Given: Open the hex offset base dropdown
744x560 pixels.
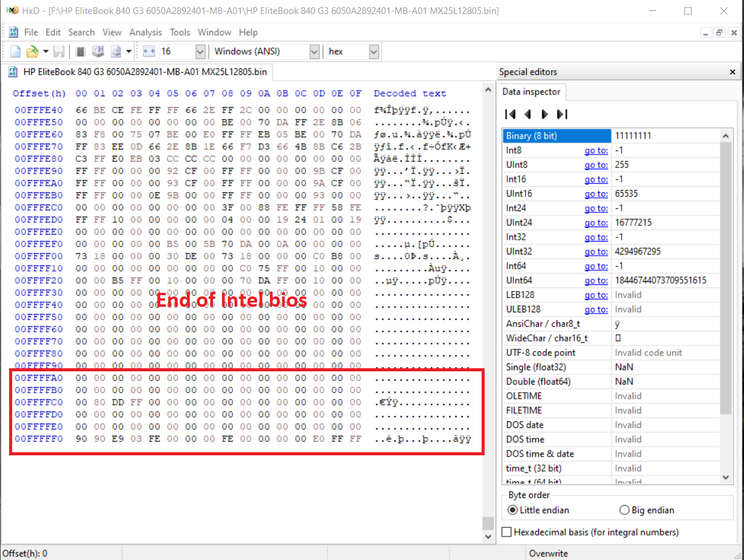Looking at the screenshot, I should coord(374,52).
